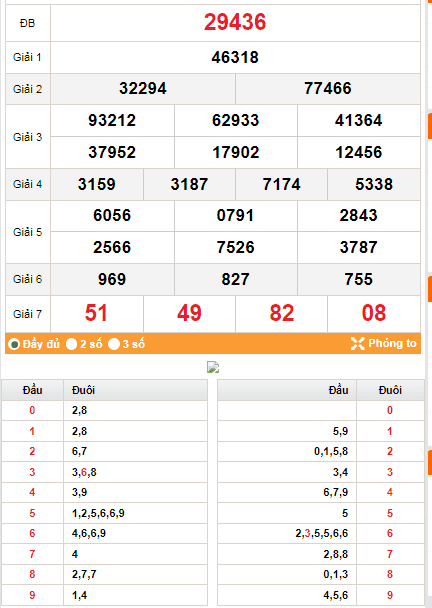Click Giải 5 number 6056
432x608 pixels.
(x=112, y=216)
